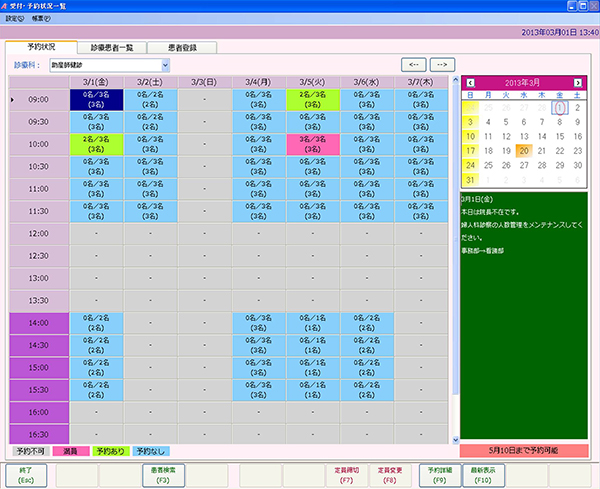Click the 最新表示 (F10) button

click(483, 475)
